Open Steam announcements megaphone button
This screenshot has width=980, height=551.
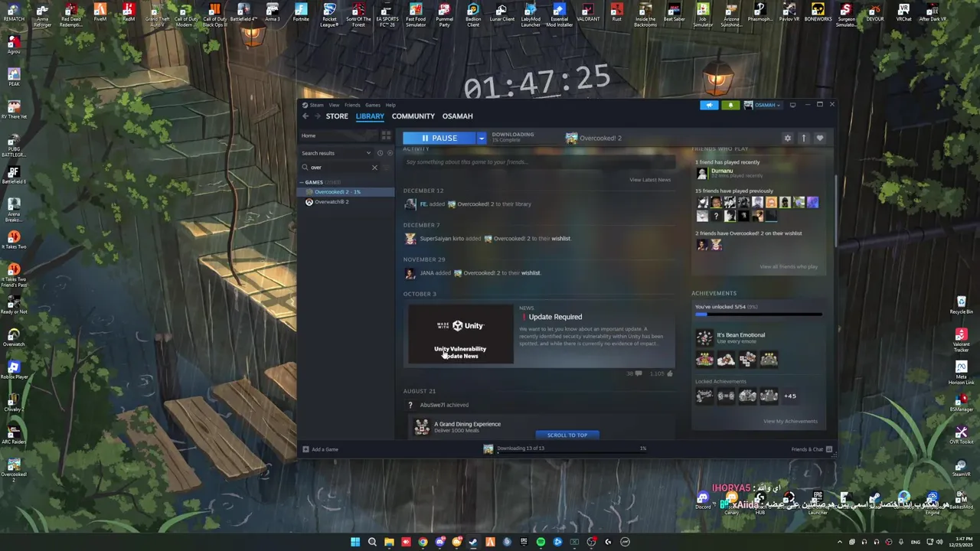click(x=709, y=105)
